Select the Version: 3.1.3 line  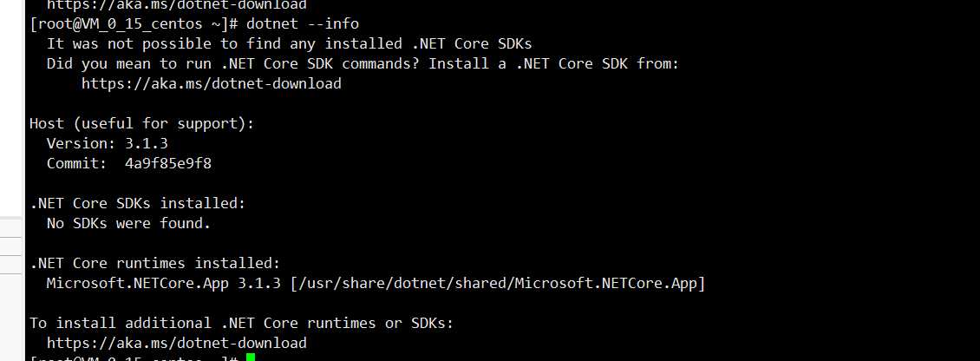pyautogui.click(x=108, y=143)
